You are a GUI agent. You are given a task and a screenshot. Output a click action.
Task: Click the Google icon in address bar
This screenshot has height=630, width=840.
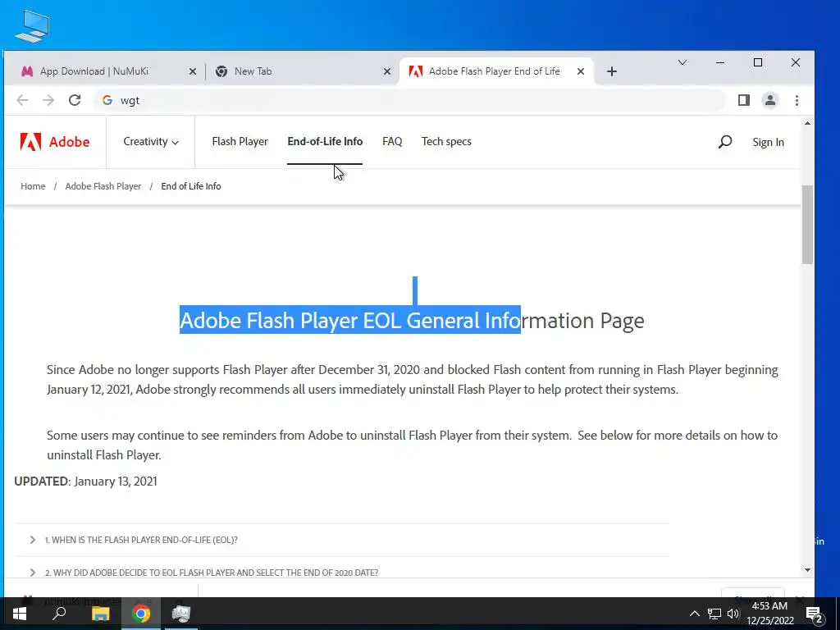pyautogui.click(x=107, y=100)
